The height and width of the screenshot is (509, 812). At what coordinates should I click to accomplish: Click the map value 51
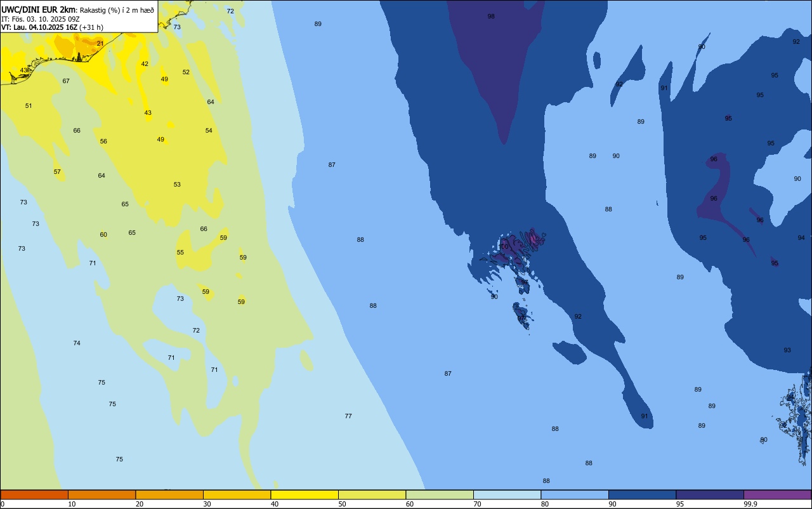(29, 106)
